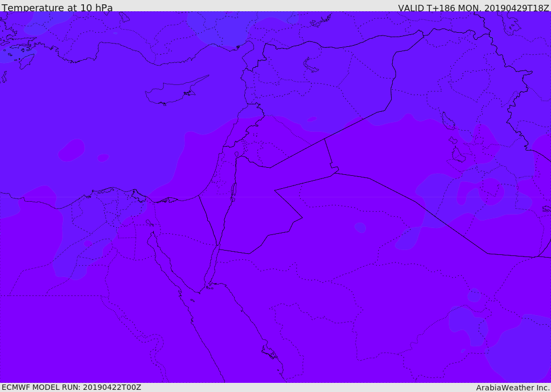
Task: Click the 'ArabiaWeather Inc.' credit text
Action: (x=513, y=388)
